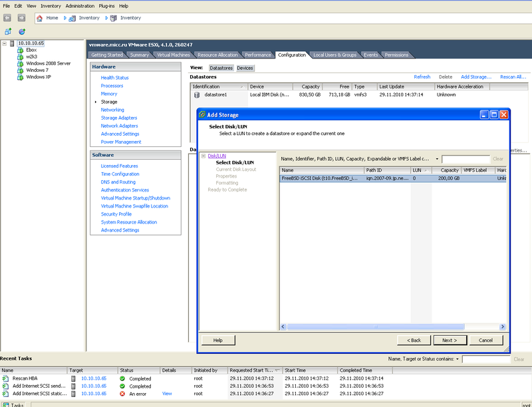Select the FreeBSD iSCSI Disk row
Viewport: 532px width, 407px height.
coord(393,178)
